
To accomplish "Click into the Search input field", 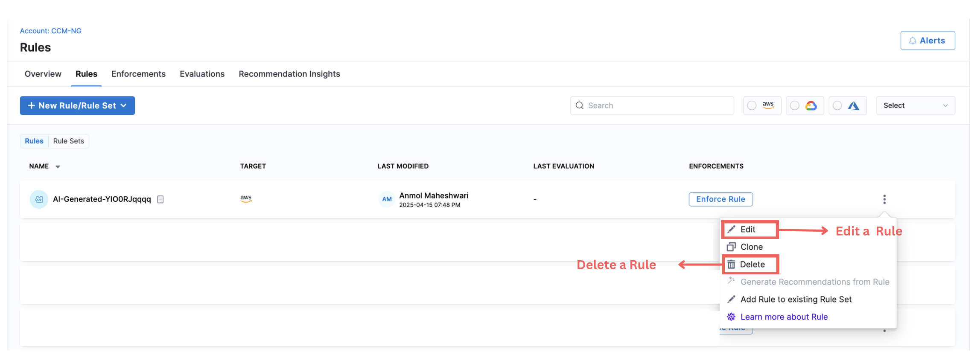I will pyautogui.click(x=657, y=105).
